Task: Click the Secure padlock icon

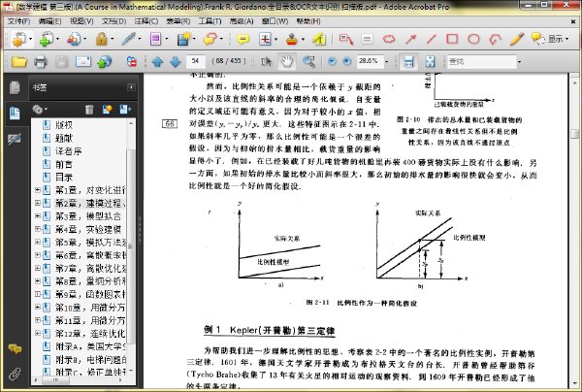Action: coord(101,39)
